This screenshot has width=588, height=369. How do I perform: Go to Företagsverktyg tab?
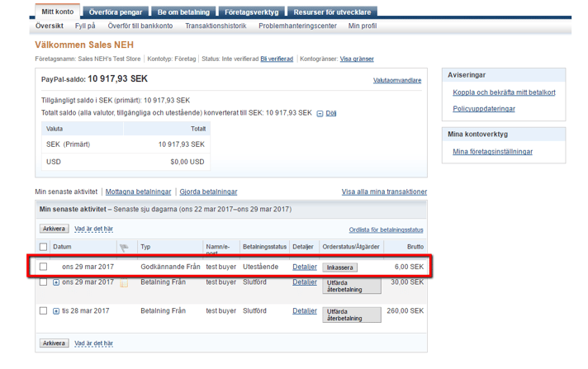pyautogui.click(x=252, y=12)
